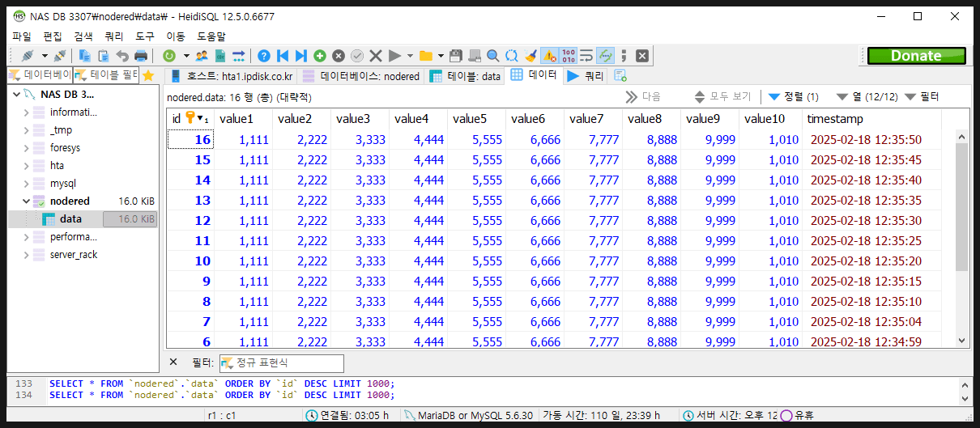The image size is (980, 428).
Task: Click the green Insert row plus icon
Action: 320,56
